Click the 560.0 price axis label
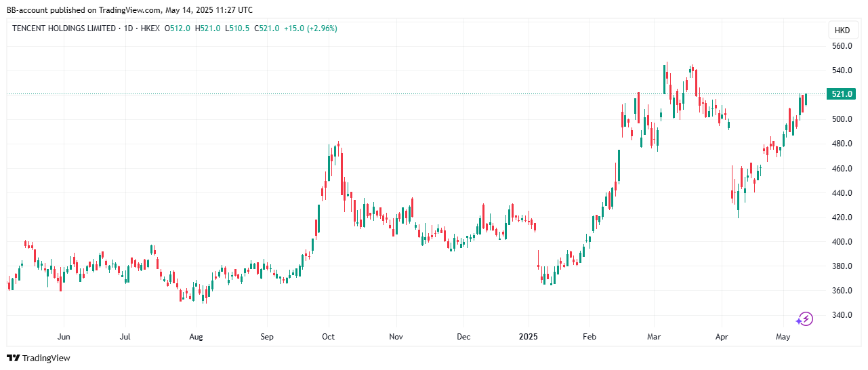Viewport: 868px width, 370px height. 842,46
